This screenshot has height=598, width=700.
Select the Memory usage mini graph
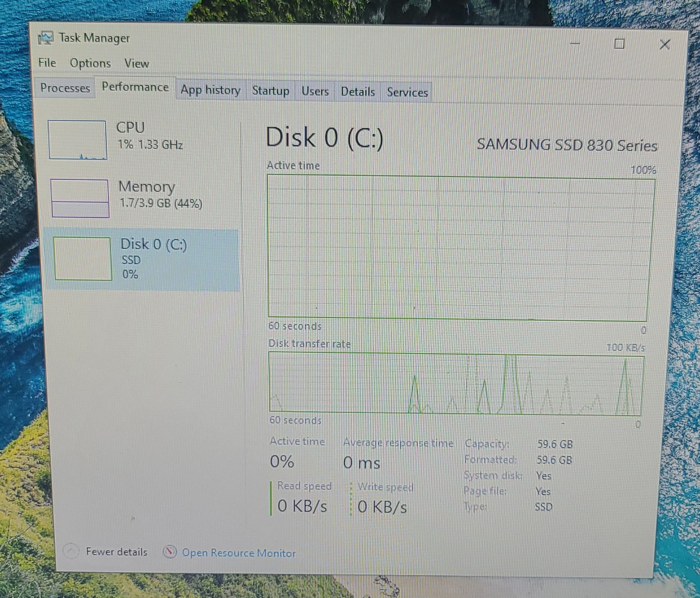click(80, 198)
